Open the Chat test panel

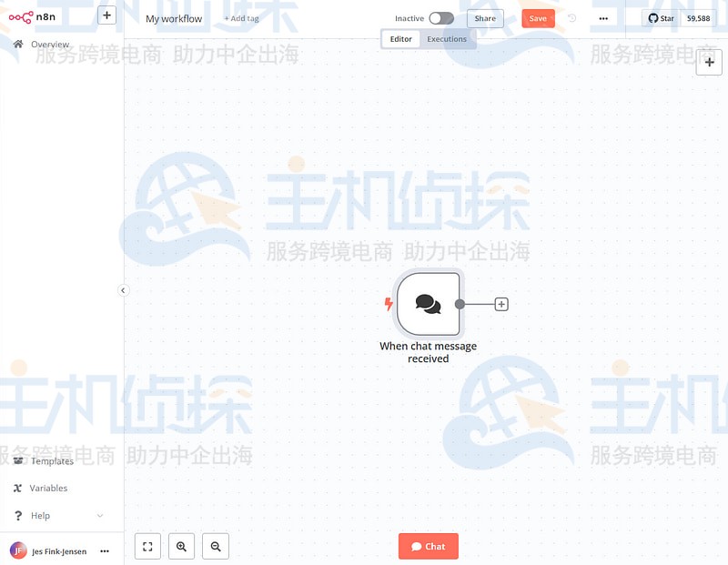point(428,546)
